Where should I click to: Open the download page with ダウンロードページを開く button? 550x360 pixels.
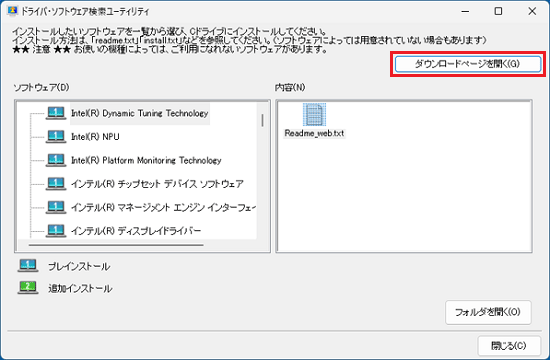468,64
